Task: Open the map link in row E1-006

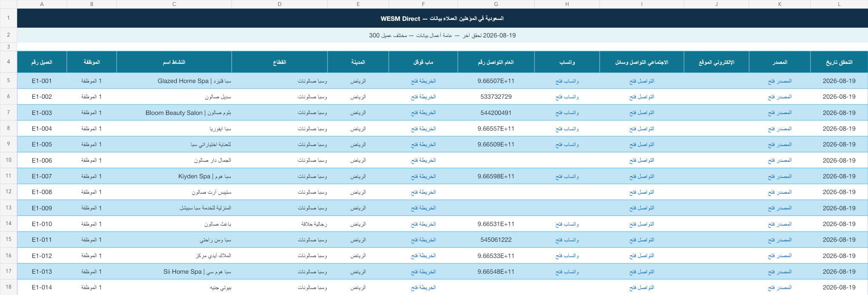Action: point(423,160)
